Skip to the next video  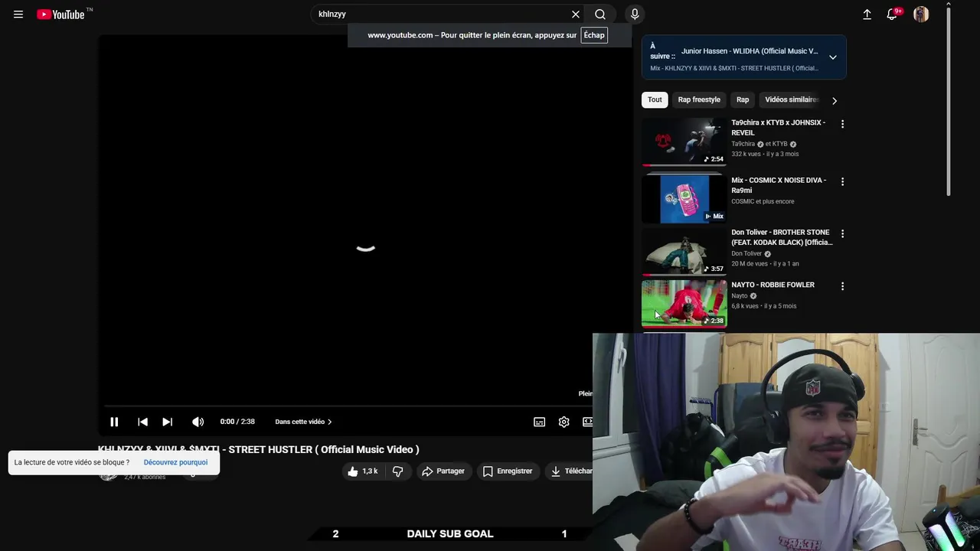coord(167,422)
